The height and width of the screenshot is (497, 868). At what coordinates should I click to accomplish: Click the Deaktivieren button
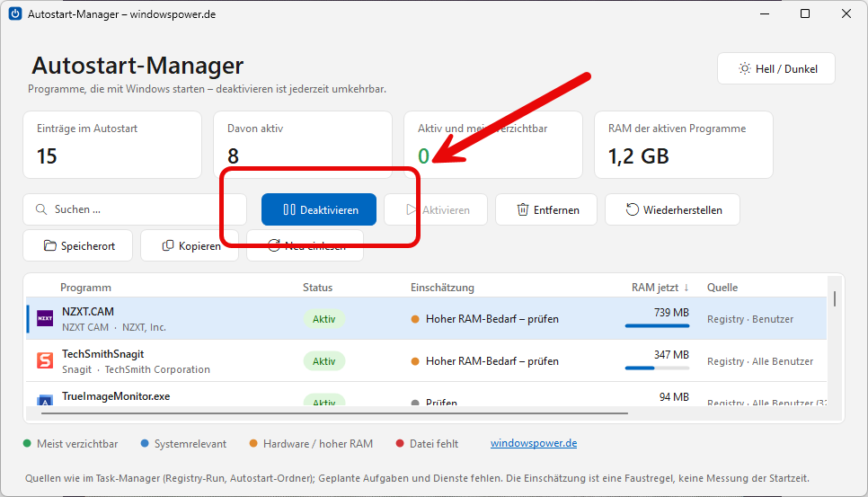[x=319, y=209]
